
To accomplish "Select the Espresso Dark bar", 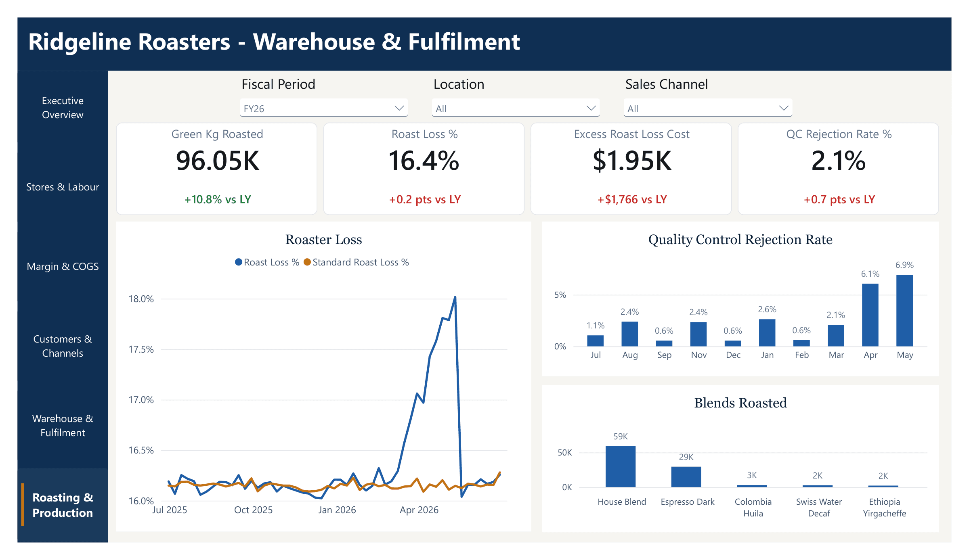I will coord(686,477).
